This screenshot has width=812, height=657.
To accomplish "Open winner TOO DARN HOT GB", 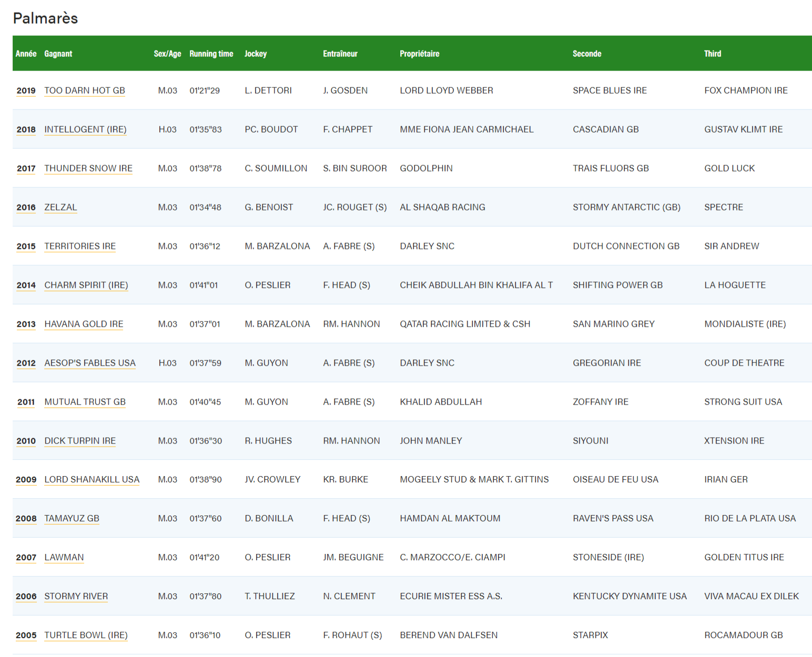I will (x=85, y=90).
